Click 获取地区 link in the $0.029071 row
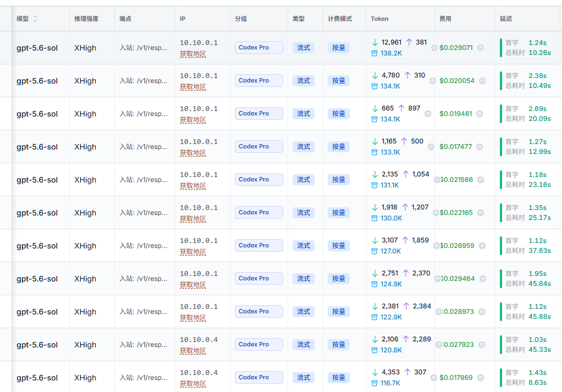The height and width of the screenshot is (392, 562). point(193,54)
